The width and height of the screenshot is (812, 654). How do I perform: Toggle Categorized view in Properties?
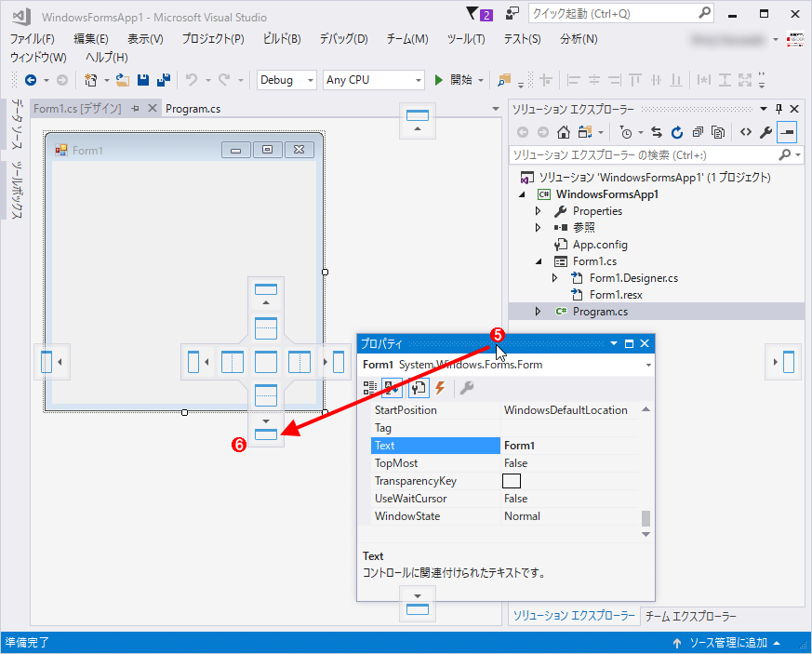pos(370,387)
